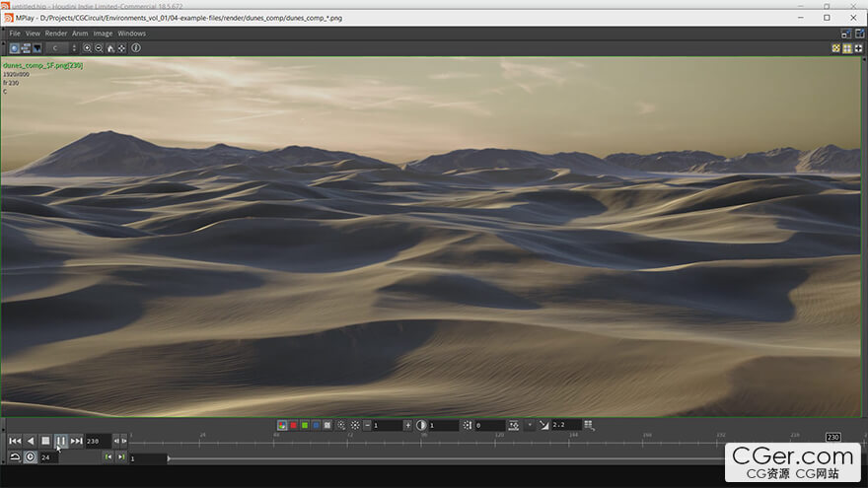Open the Windows menu
This screenshot has height=488, width=868.
coord(131,34)
